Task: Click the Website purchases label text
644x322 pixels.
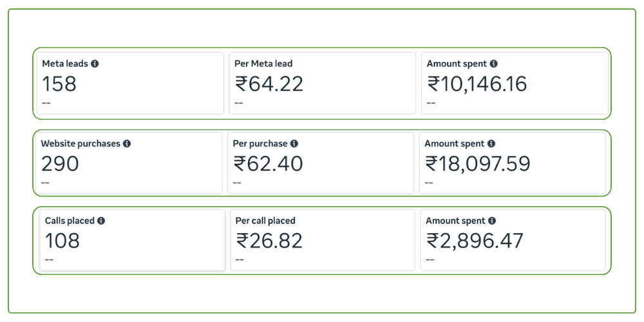Action: tap(80, 144)
